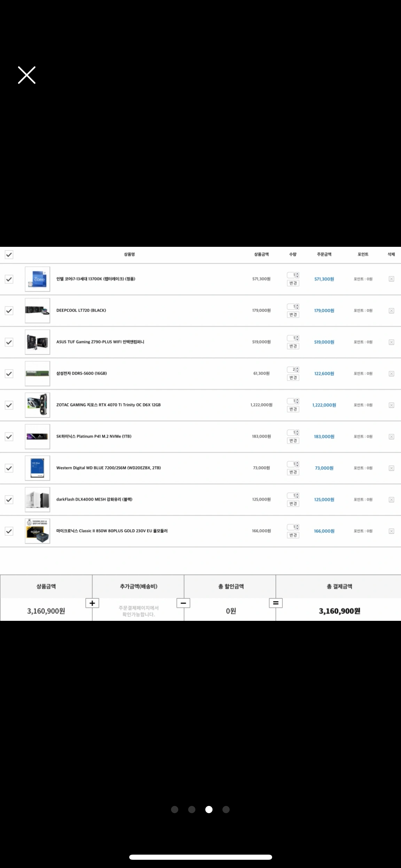Open the DEEPCOOL LT720 (BLACK) product name
The image size is (401, 868).
point(81,311)
